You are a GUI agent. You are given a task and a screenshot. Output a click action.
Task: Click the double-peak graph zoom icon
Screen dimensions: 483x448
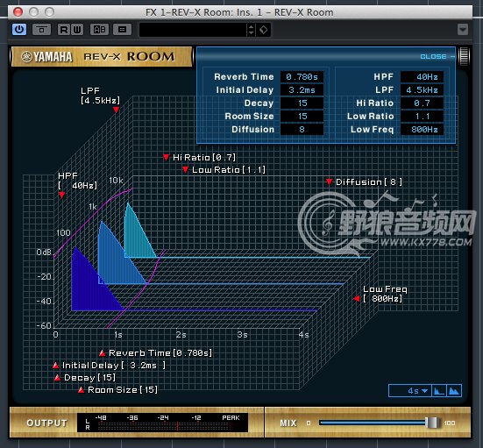(454, 391)
